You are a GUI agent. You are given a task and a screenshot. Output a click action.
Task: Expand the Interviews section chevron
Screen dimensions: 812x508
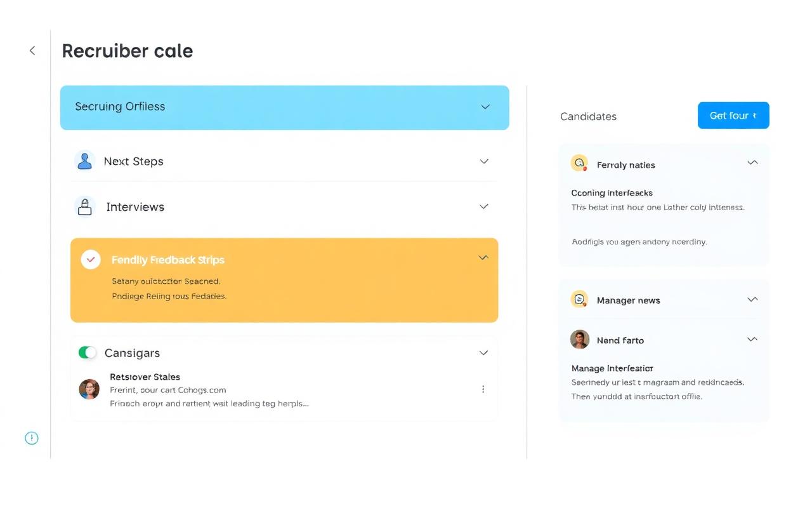(x=484, y=206)
